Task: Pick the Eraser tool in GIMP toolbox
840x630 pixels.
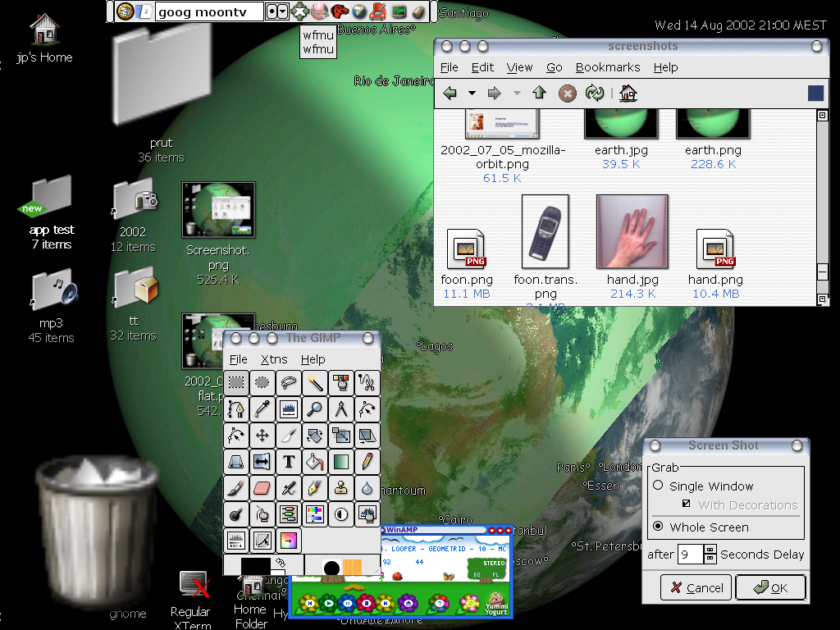Action: pyautogui.click(x=262, y=488)
